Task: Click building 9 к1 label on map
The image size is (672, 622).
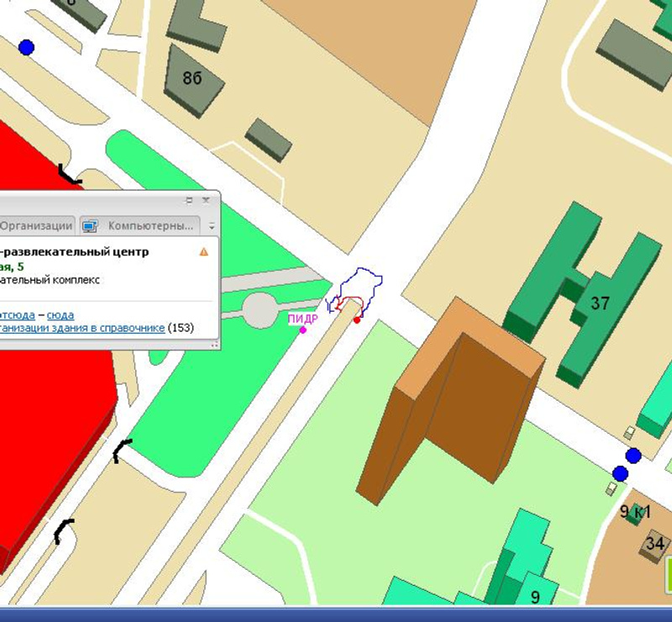Action: click(635, 512)
